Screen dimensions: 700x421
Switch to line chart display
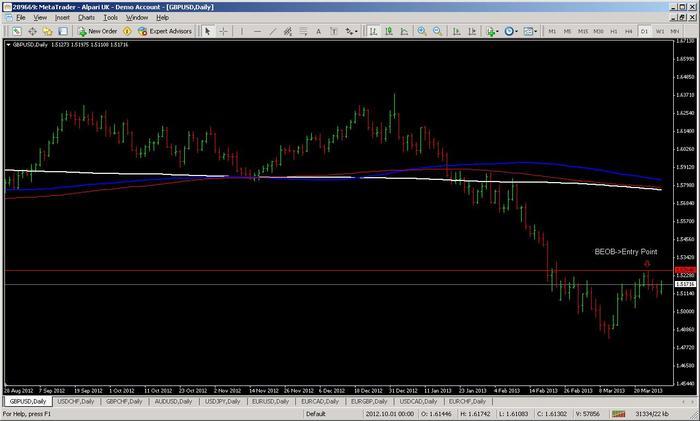pos(404,31)
